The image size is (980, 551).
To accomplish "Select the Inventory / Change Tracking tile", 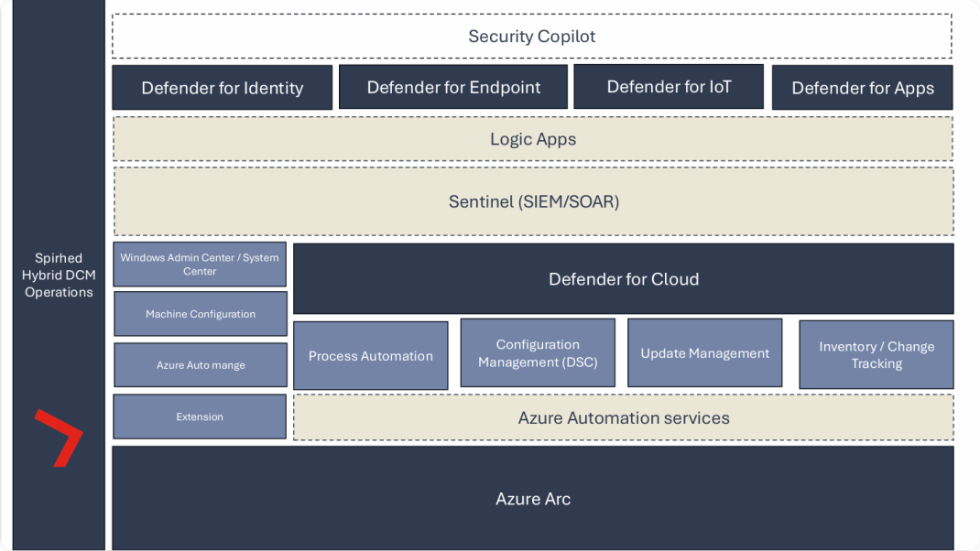I will tap(877, 354).
